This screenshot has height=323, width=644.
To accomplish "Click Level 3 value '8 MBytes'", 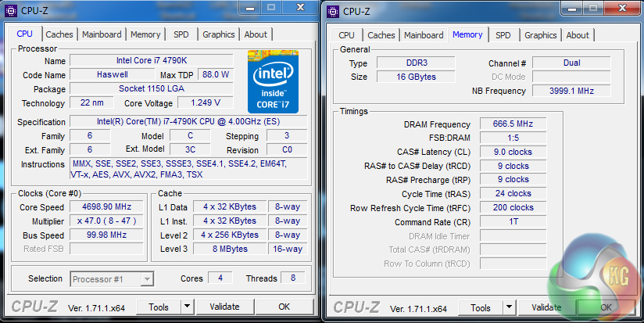I will point(230,249).
